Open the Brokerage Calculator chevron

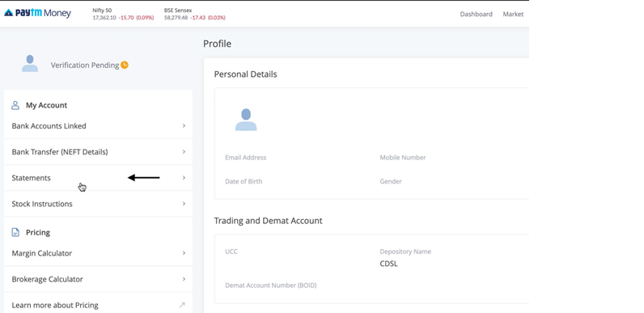184,279
